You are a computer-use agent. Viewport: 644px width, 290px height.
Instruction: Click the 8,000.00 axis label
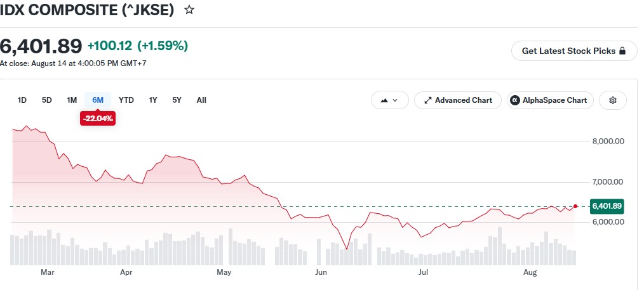coord(608,142)
